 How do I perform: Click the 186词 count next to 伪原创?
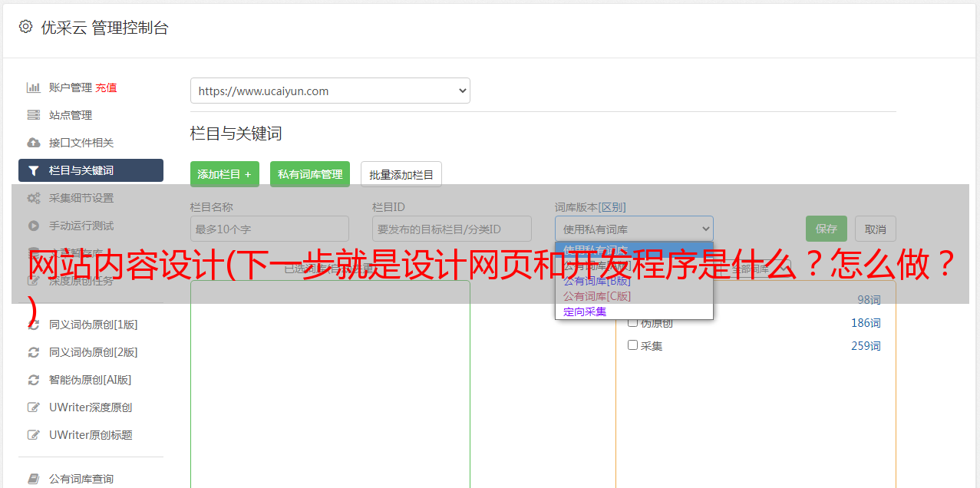pyautogui.click(x=866, y=323)
